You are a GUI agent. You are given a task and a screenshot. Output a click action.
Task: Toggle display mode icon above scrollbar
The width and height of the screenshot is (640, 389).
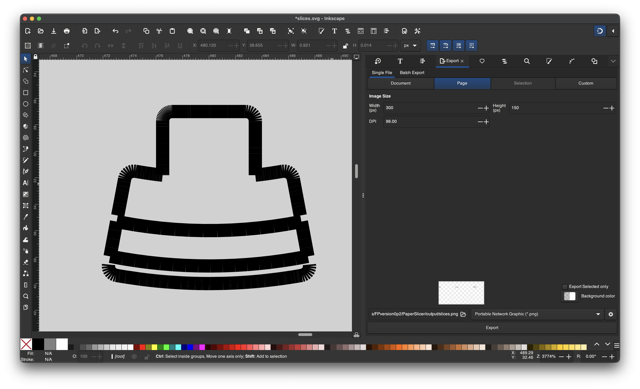point(357,57)
